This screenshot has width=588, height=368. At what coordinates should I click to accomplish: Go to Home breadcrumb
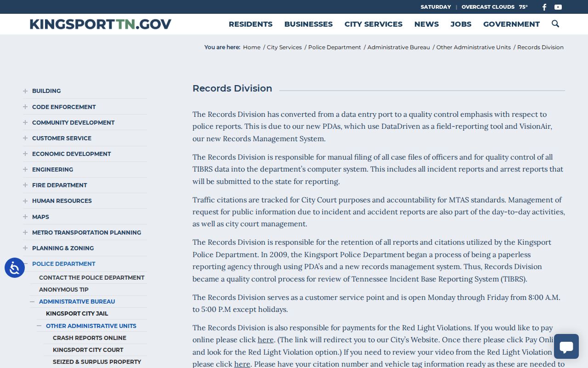(252, 47)
